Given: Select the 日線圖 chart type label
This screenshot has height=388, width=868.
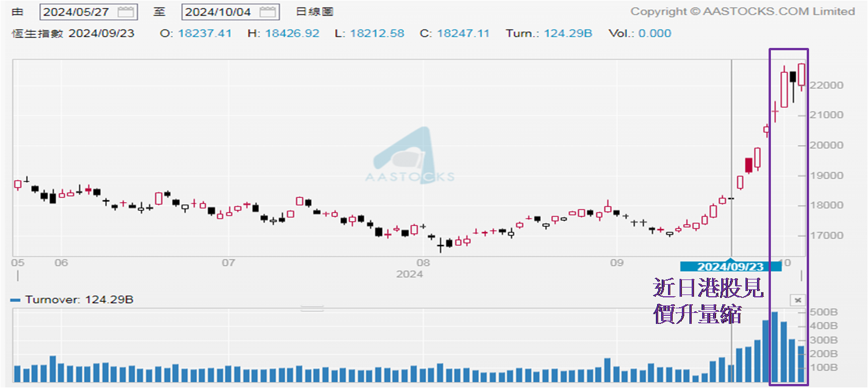Looking at the screenshot, I should 314,12.
